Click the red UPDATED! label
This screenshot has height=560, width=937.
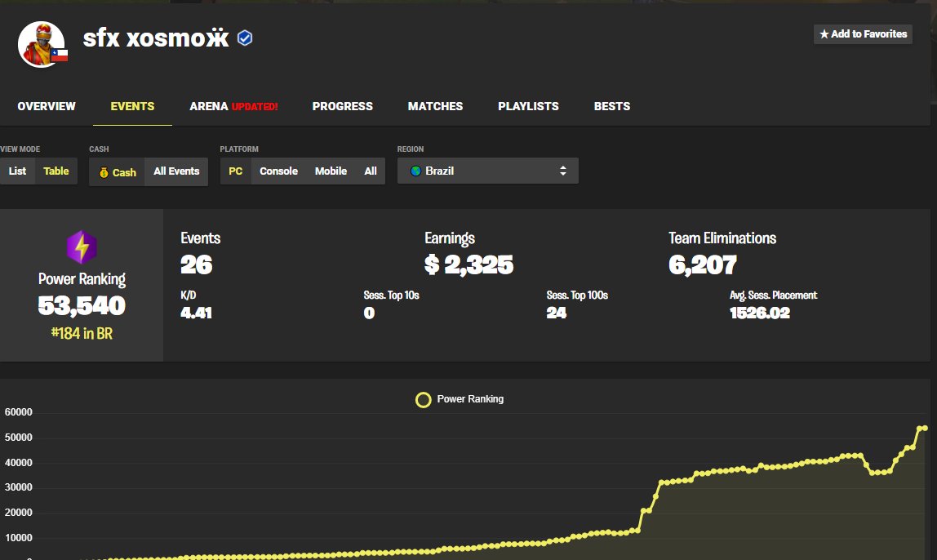coord(255,107)
